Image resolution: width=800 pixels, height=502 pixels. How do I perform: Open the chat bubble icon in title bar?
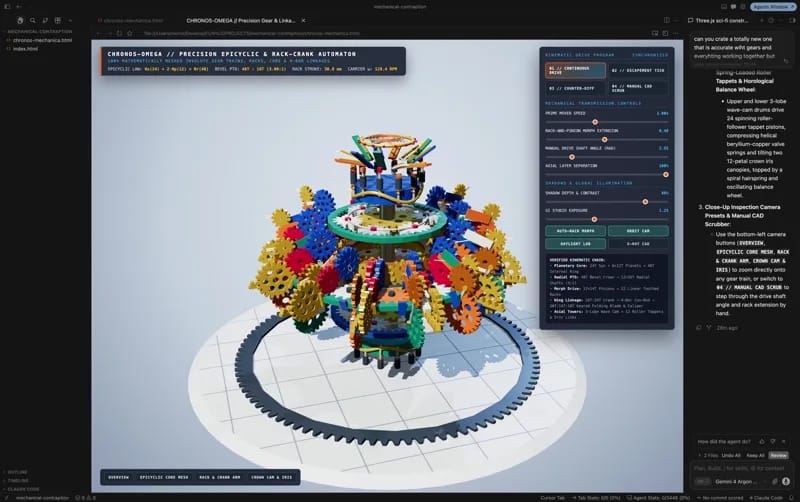(733, 7)
